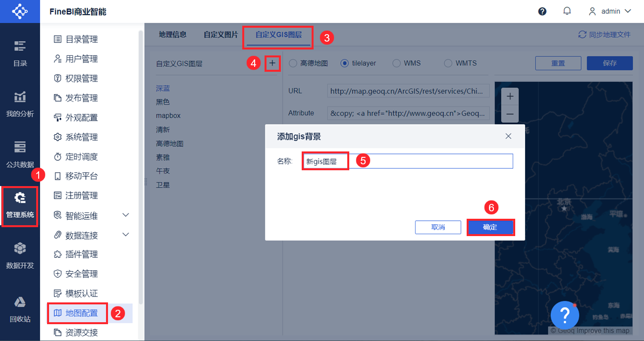
Task: Click 同步地理文件 to sync geographic files
Action: (604, 34)
